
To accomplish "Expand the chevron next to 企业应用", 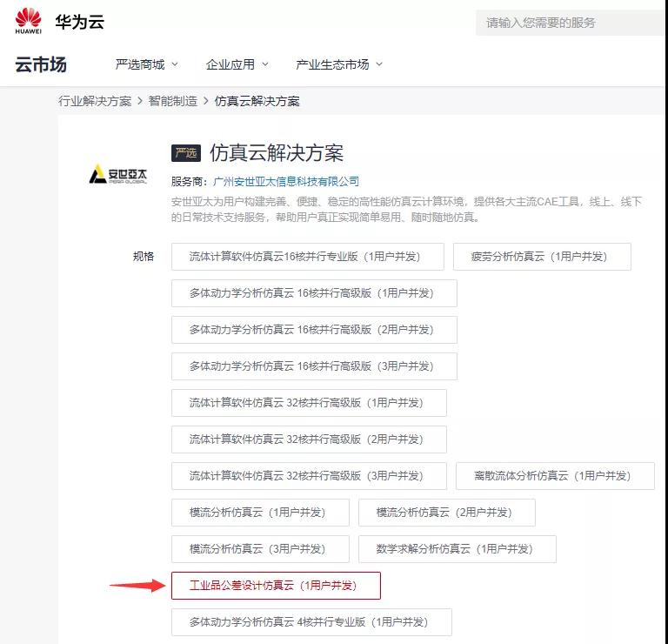I will [x=265, y=64].
